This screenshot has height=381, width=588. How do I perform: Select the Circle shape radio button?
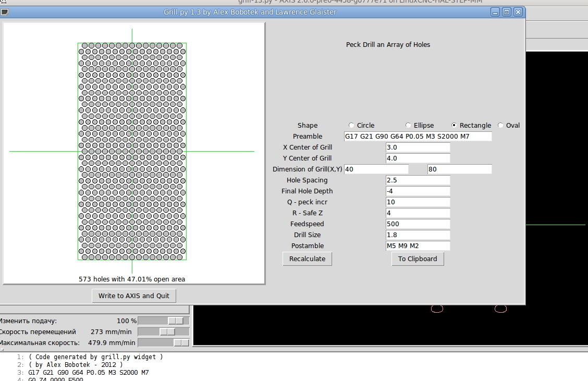tap(351, 125)
